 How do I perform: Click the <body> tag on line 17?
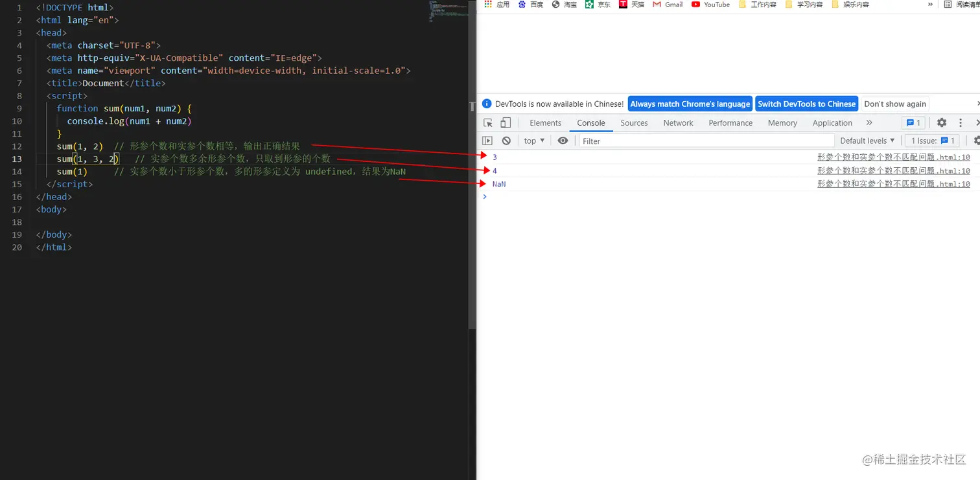click(x=51, y=209)
